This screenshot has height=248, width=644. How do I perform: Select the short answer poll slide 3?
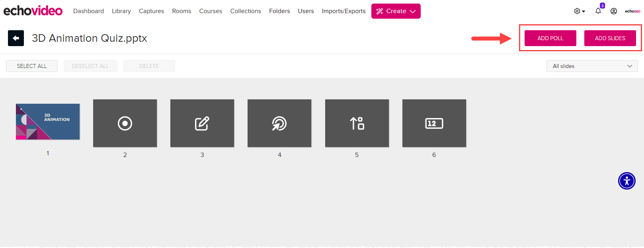[x=202, y=123]
